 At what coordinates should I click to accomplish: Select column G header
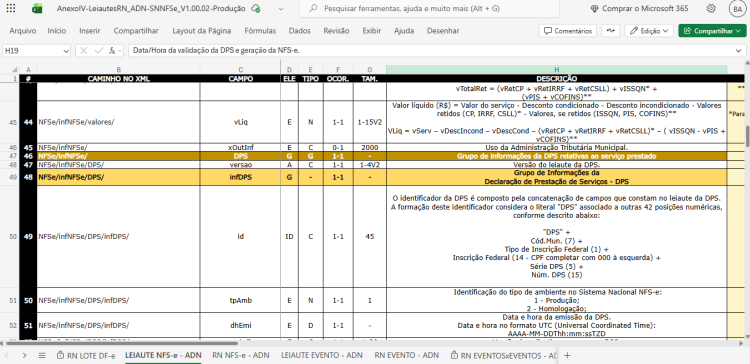(369, 70)
